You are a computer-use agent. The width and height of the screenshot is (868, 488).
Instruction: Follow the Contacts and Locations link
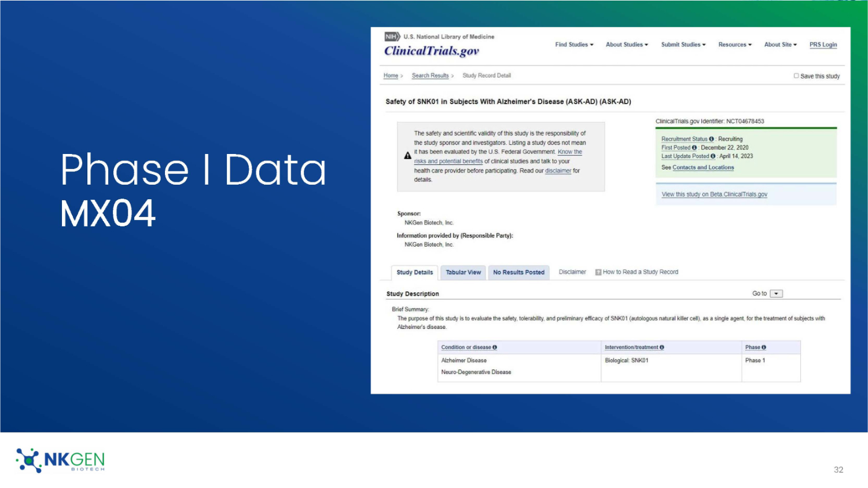(x=703, y=167)
